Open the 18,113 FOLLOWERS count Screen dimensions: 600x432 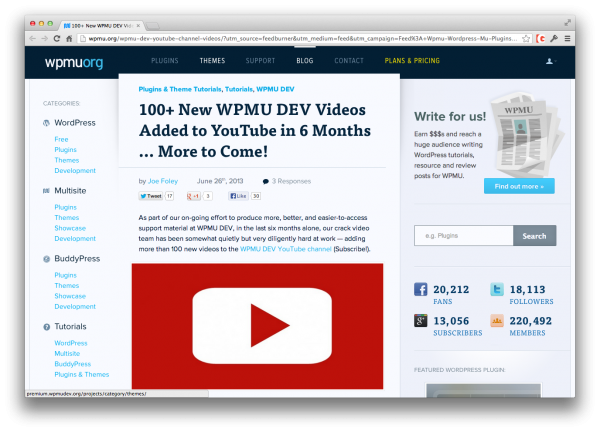coord(532,294)
